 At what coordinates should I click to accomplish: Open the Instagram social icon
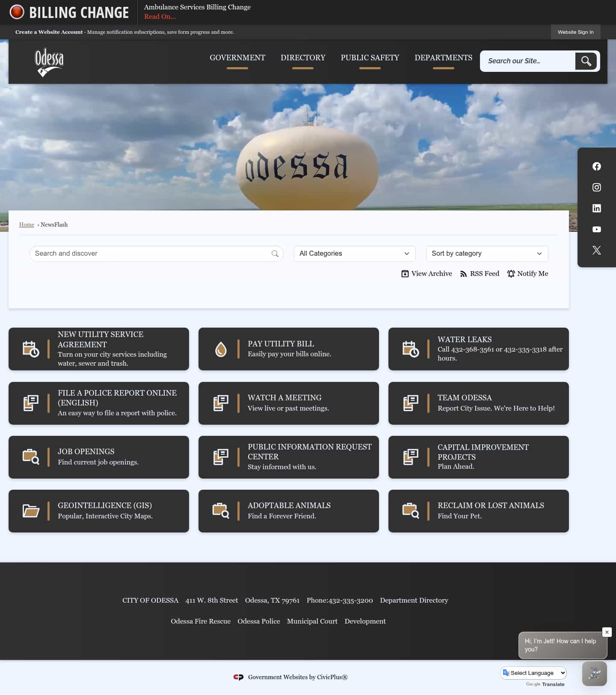[596, 187]
